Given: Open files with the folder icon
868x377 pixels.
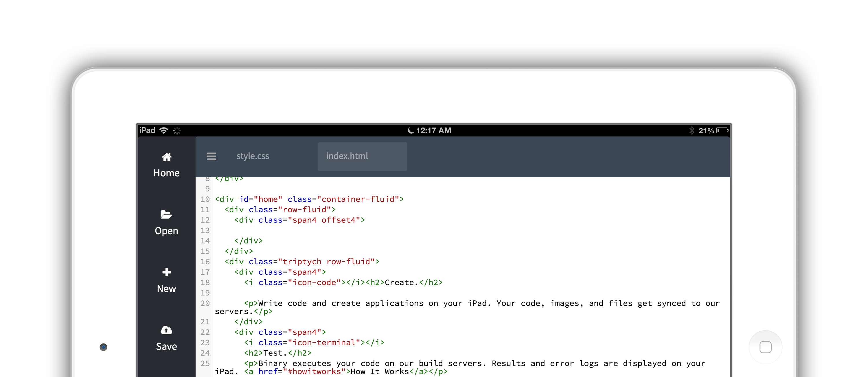Looking at the screenshot, I should pyautogui.click(x=166, y=215).
